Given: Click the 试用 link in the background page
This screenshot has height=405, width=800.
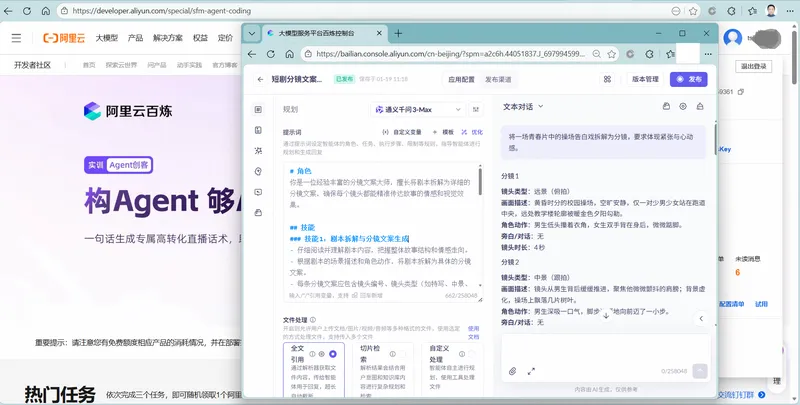Looking at the screenshot, I should coord(761,304).
